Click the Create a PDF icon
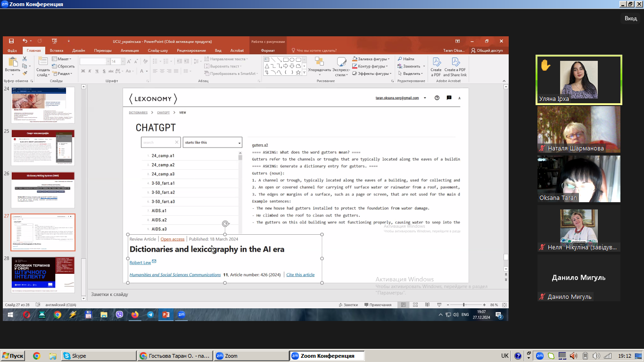 436,66
